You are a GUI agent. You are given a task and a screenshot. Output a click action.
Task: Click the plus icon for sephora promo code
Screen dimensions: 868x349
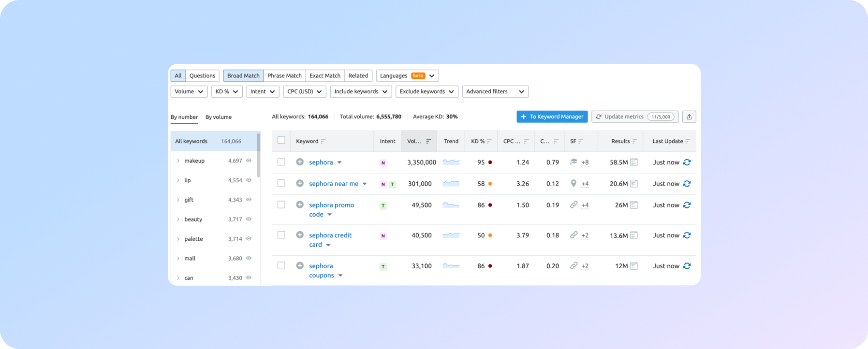tap(300, 204)
